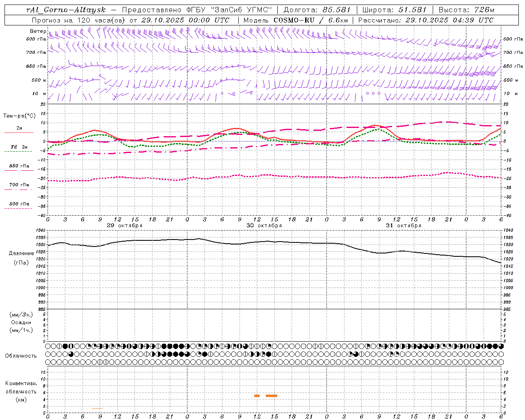Image resolution: width=525 pixels, height=420 pixels.
Task: Click the 700 гПа temperature legend entry
Action: [19, 185]
